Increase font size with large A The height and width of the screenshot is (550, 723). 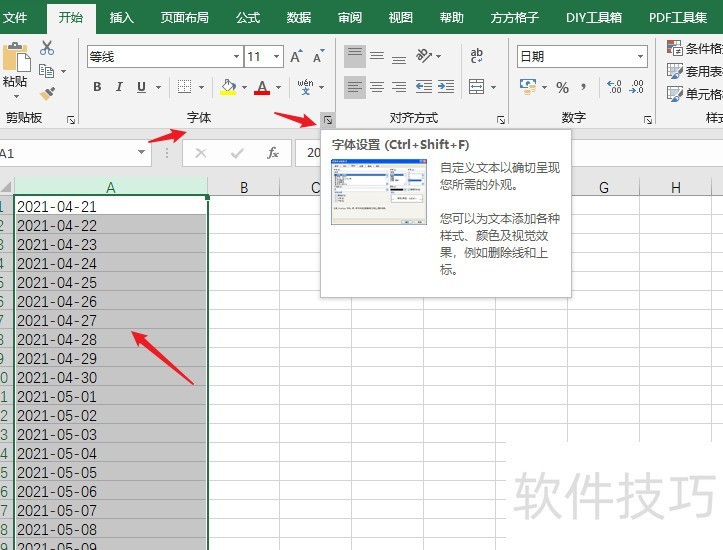point(296,56)
